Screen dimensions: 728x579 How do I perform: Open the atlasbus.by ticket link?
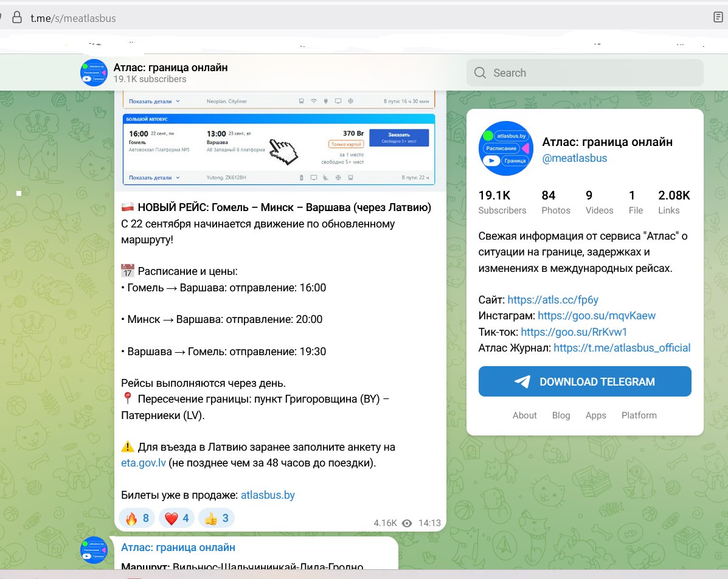[x=268, y=495]
